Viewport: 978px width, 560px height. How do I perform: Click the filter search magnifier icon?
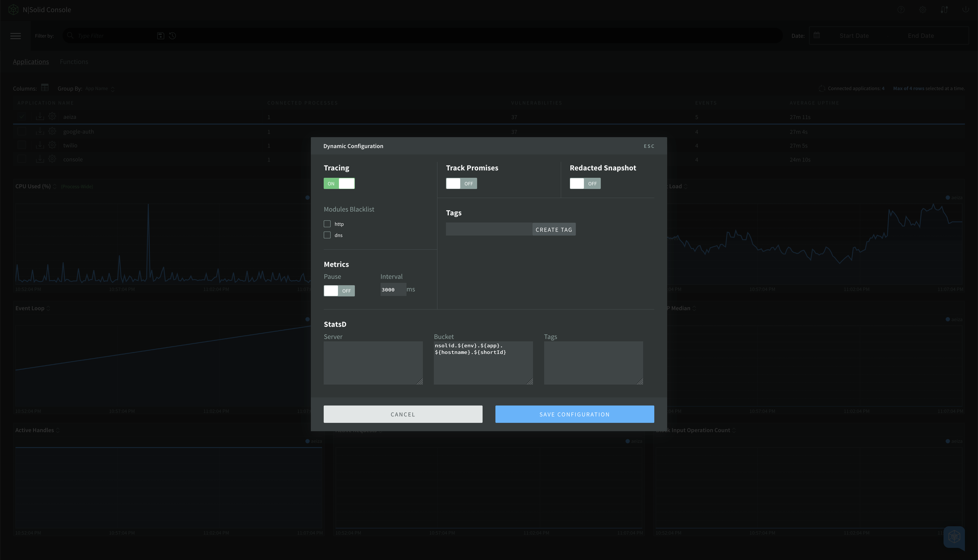[70, 35]
